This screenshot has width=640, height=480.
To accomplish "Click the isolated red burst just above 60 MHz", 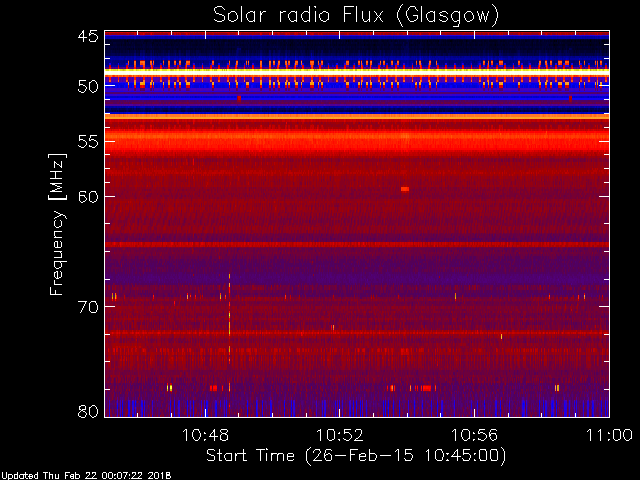I will (404, 189).
